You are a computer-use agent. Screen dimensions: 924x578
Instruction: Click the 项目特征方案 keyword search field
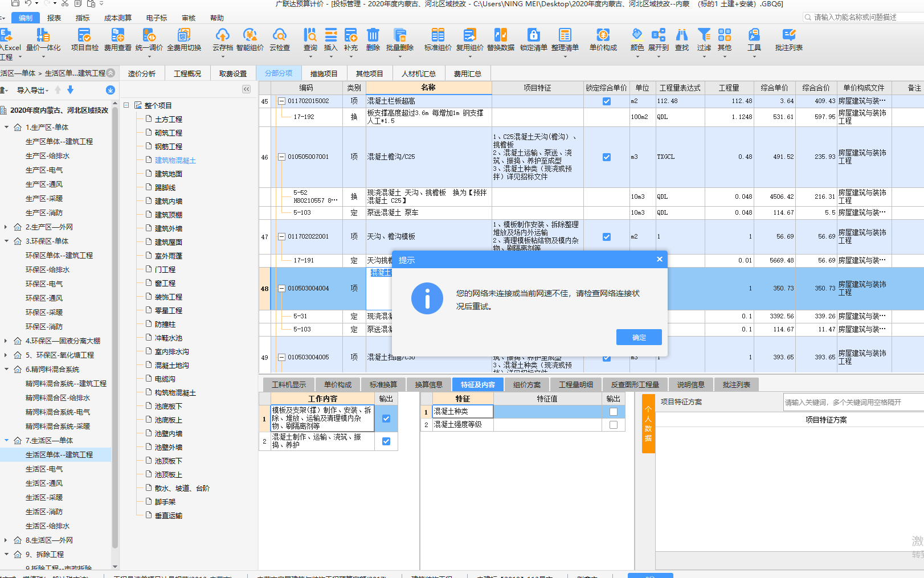pyautogui.click(x=853, y=403)
